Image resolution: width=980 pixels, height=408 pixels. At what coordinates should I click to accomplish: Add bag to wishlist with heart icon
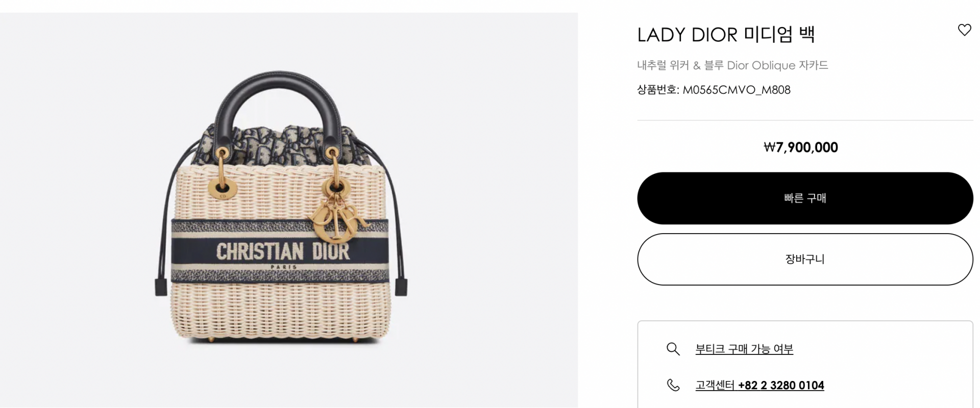tap(964, 30)
